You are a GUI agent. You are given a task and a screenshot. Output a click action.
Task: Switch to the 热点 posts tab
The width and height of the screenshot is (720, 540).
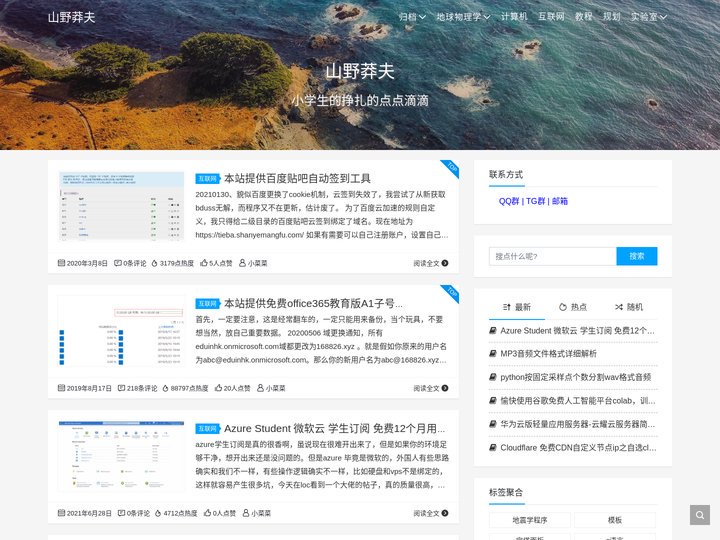pos(573,307)
